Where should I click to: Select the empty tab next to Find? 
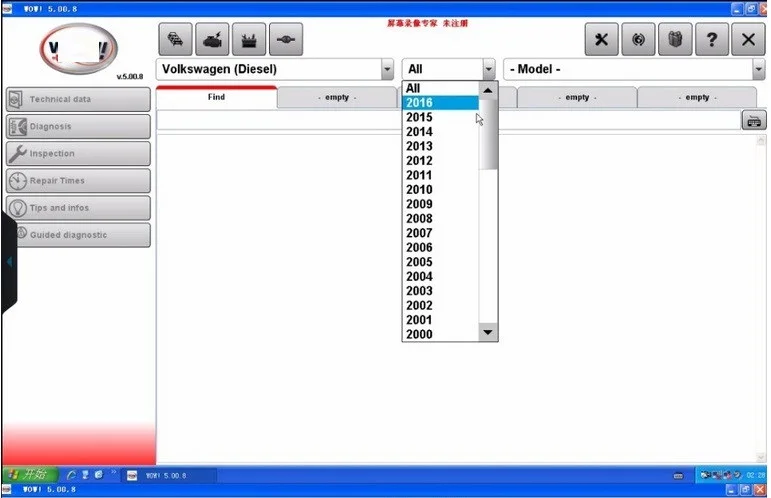coord(337,97)
